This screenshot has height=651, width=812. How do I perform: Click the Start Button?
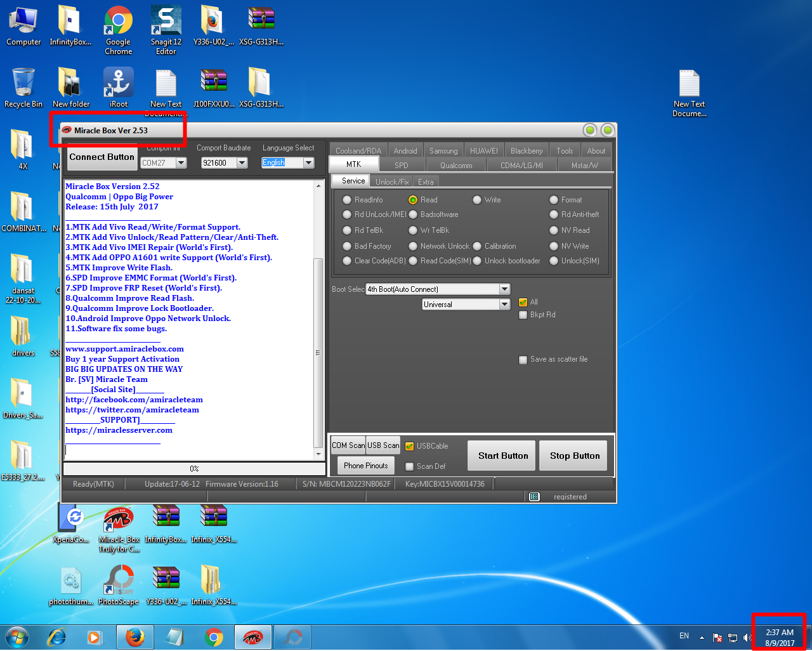click(x=503, y=456)
